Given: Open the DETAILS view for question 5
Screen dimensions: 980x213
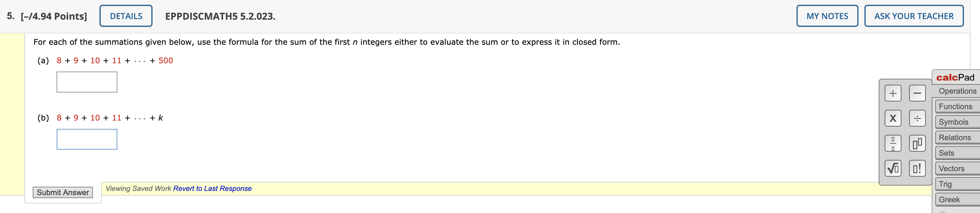Looking at the screenshot, I should point(126,16).
